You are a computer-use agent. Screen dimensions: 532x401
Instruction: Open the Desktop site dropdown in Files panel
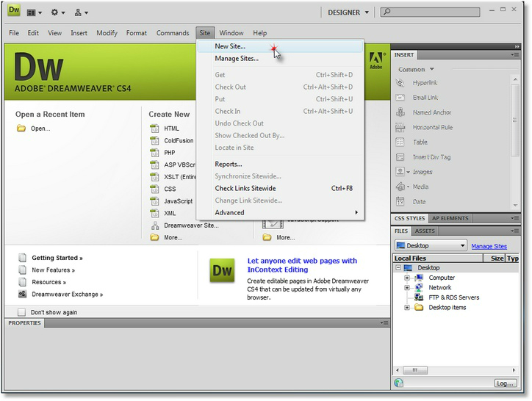click(431, 245)
